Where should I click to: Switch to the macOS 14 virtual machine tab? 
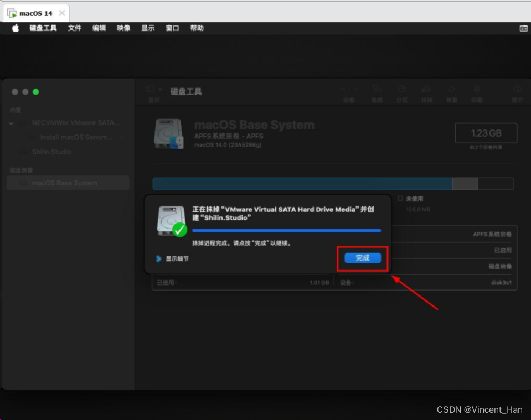click(36, 13)
